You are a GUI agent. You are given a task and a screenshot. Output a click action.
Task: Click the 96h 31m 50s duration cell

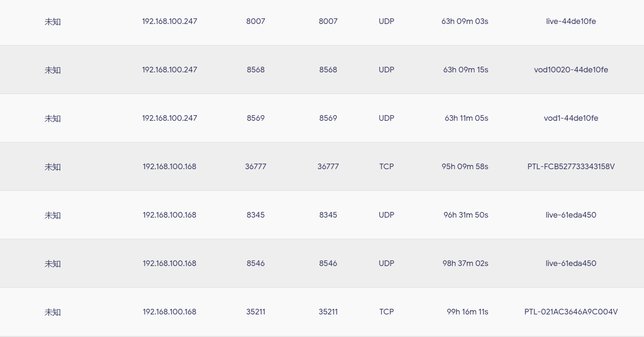466,215
